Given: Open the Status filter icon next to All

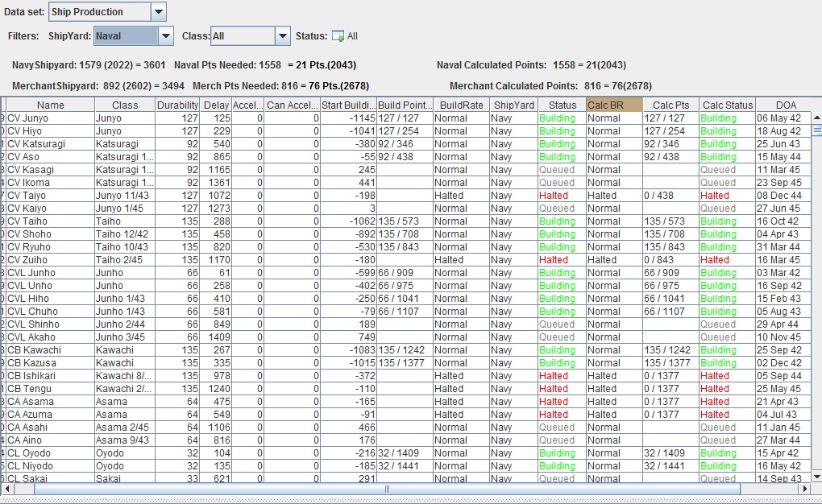Looking at the screenshot, I should tap(338, 36).
